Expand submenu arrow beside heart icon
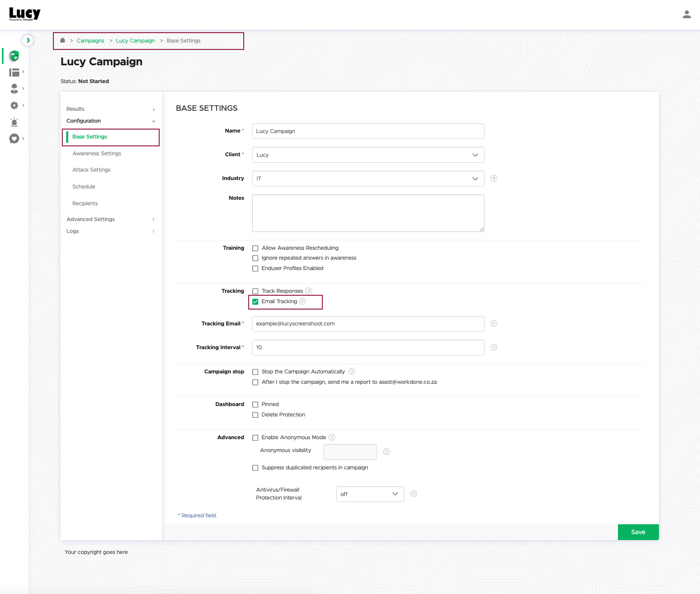The height and width of the screenshot is (594, 700). click(23, 138)
